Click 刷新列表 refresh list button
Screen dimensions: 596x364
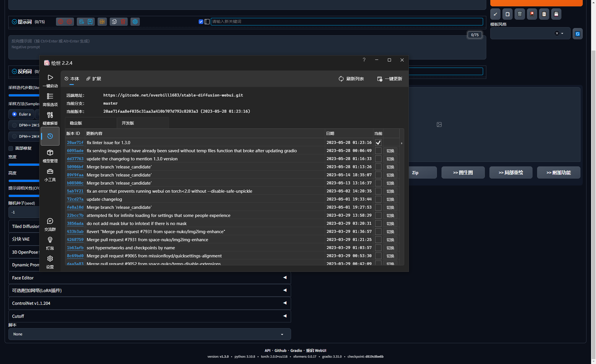351,78
